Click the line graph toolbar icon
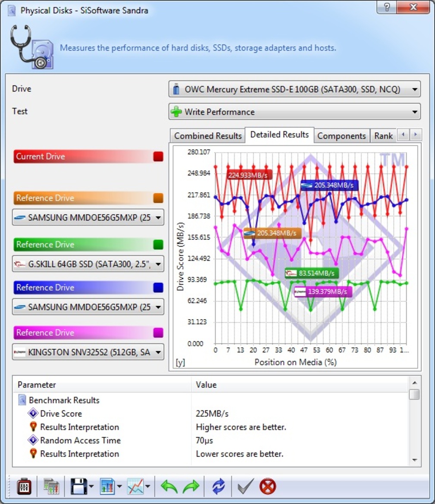This screenshot has height=504, width=435. coord(135,486)
